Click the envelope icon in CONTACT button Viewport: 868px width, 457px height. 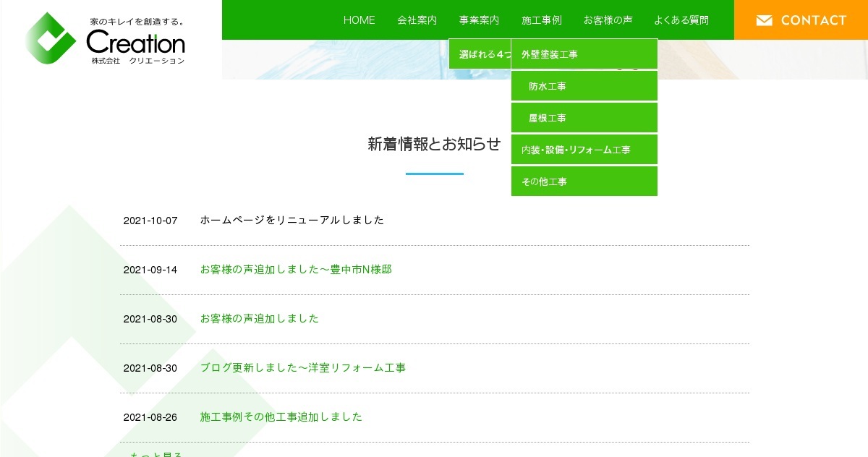coord(764,20)
